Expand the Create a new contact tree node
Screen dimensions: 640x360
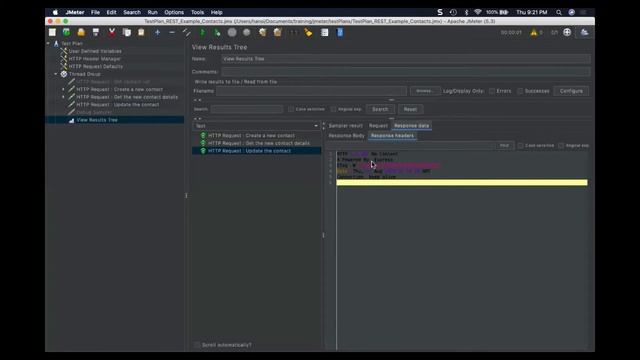tap(63, 89)
